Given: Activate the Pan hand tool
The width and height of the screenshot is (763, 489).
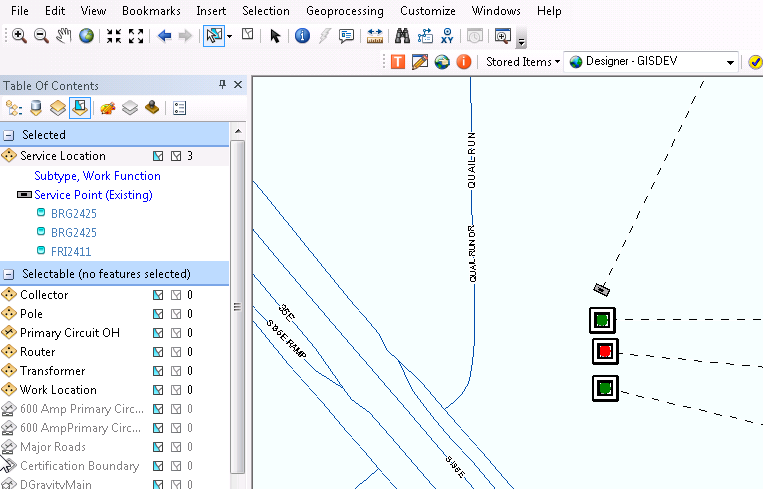Looking at the screenshot, I should [x=63, y=36].
